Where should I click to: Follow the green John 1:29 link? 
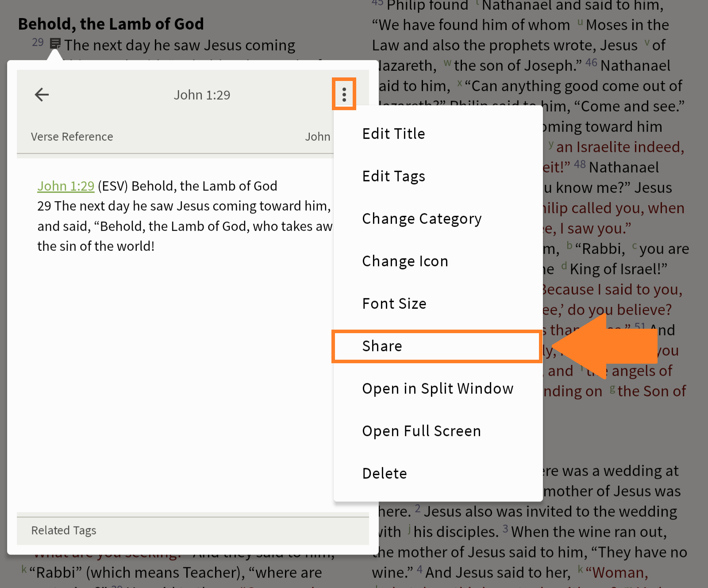click(65, 186)
